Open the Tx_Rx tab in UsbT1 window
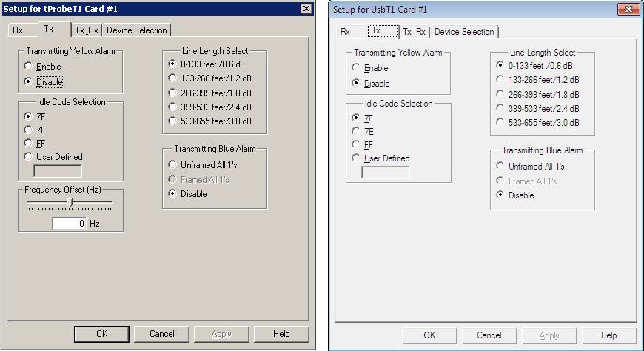 click(415, 32)
